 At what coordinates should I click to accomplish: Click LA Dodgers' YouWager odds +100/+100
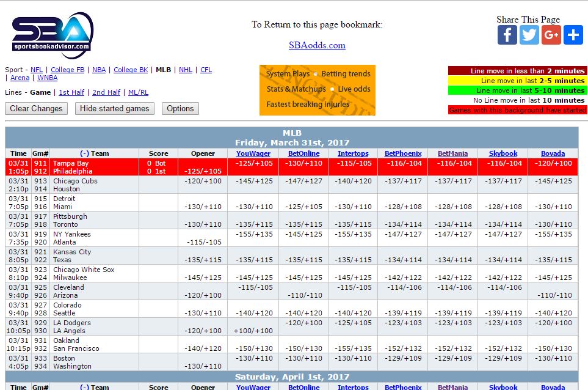pyautogui.click(x=253, y=331)
